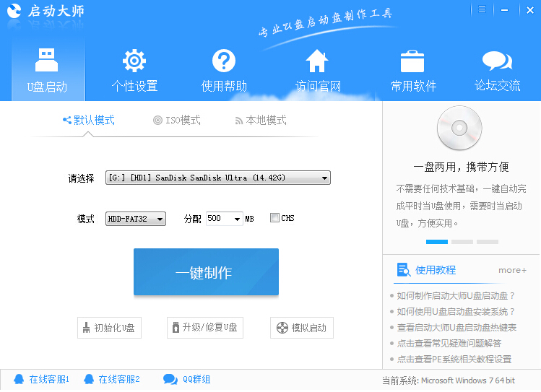This screenshot has width=541, height=392.
Task: Click the disc image thumbnail
Action: point(459,128)
